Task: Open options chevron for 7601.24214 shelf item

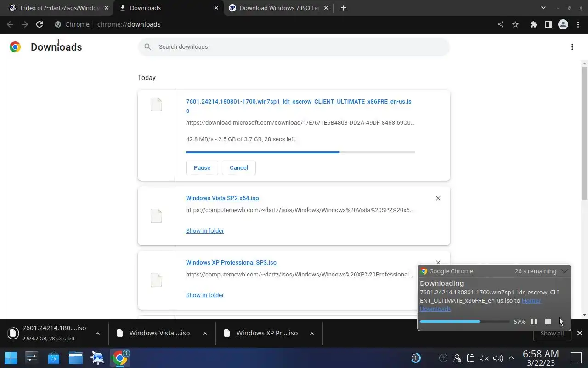Action: (x=97, y=333)
